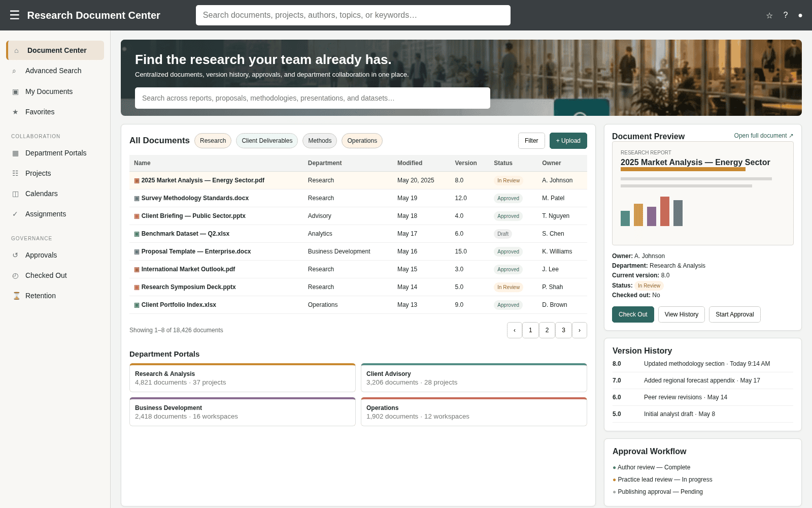Click the My Documents sidebar icon
Viewport: 812px width, 508px height.
pyautogui.click(x=15, y=92)
